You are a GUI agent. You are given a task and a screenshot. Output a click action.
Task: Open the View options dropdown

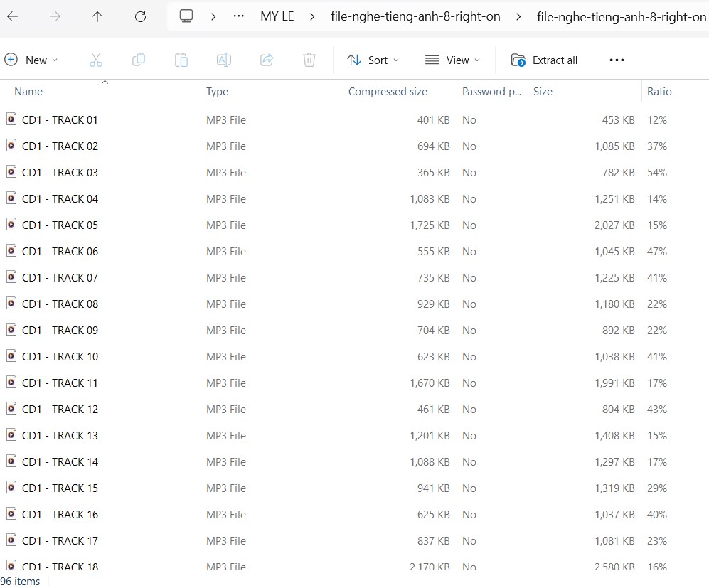click(453, 60)
